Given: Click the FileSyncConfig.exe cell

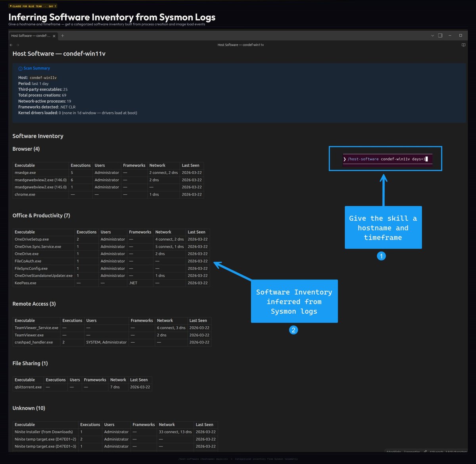Looking at the screenshot, I should coord(44,268).
